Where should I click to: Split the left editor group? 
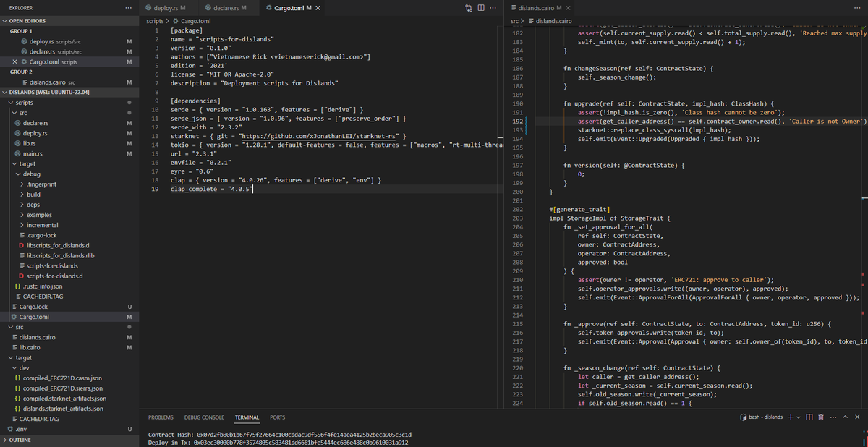tap(481, 7)
